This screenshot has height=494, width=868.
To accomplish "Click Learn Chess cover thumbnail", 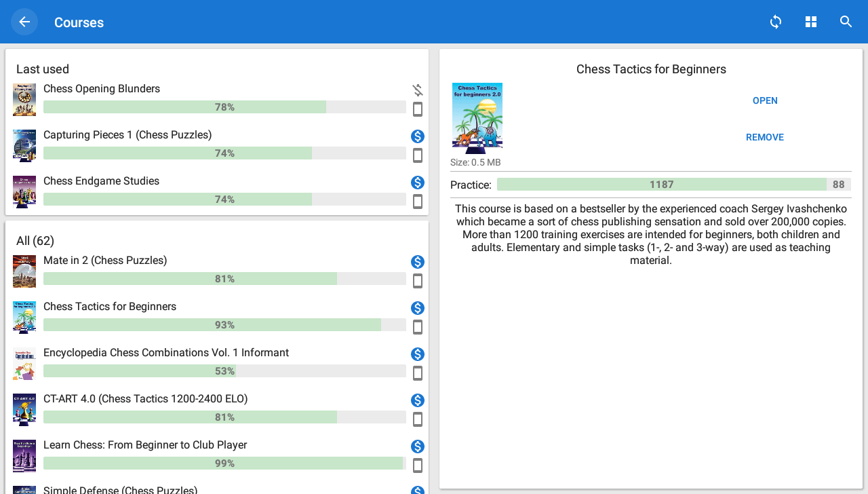I will (24, 456).
